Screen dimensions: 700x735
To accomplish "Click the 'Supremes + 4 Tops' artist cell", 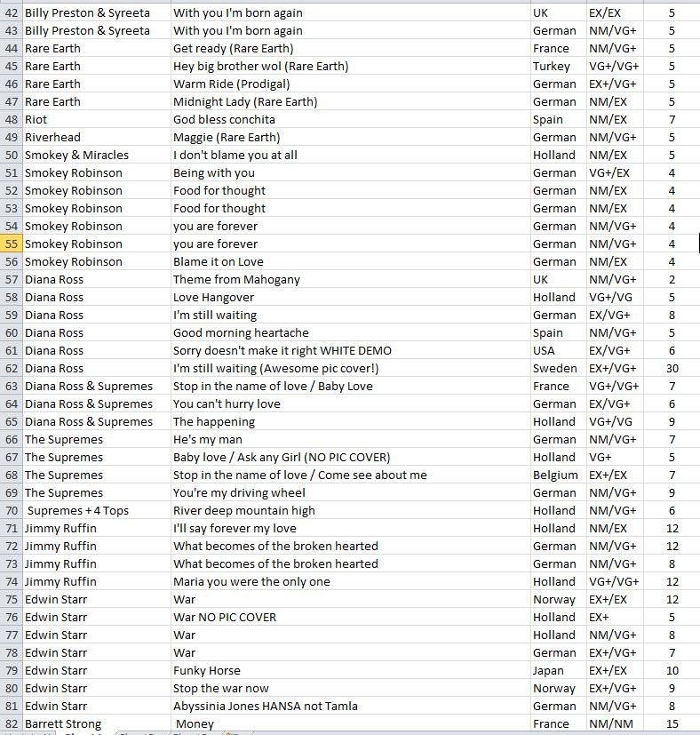I will (x=96, y=510).
